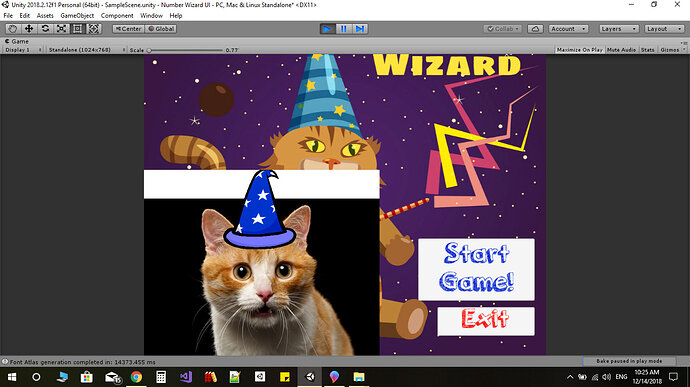
Task: Open the Component menu
Action: [117, 15]
